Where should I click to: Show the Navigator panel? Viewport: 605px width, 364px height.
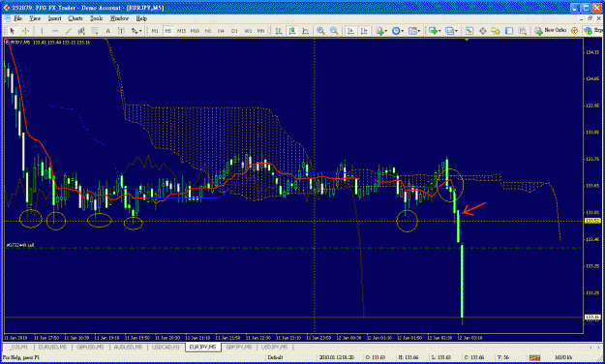(496, 31)
